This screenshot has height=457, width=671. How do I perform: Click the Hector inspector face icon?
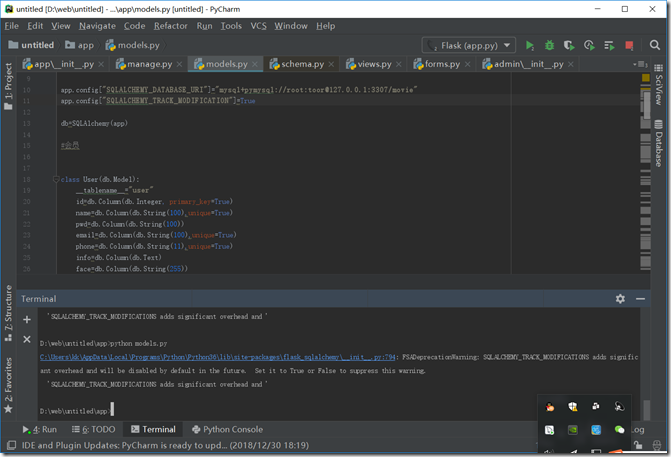657,445
